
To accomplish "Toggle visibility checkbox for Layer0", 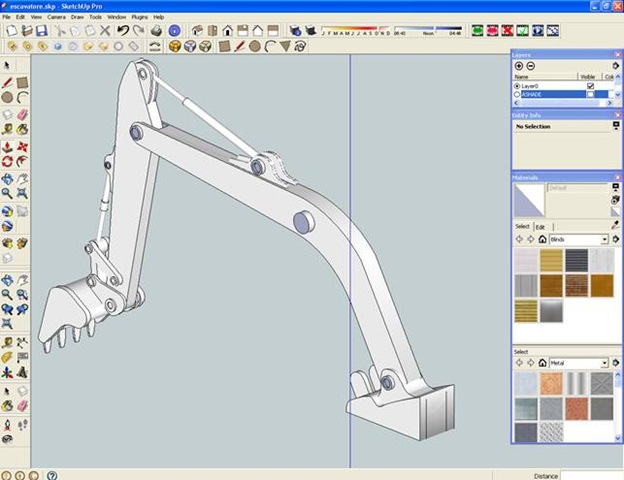I will point(590,86).
